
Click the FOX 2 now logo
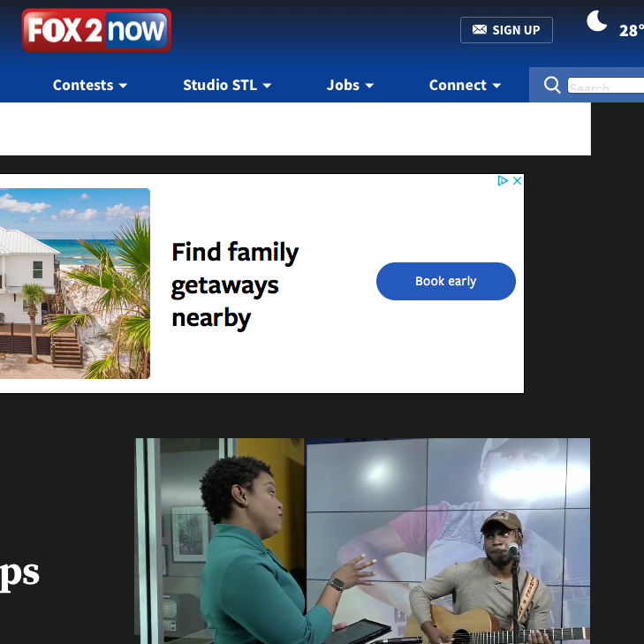(x=96, y=30)
